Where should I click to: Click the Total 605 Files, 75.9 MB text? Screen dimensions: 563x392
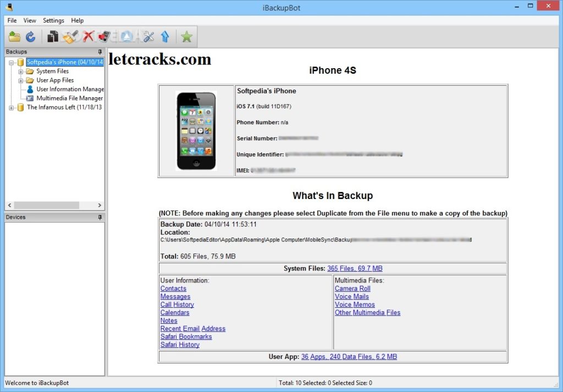198,256
